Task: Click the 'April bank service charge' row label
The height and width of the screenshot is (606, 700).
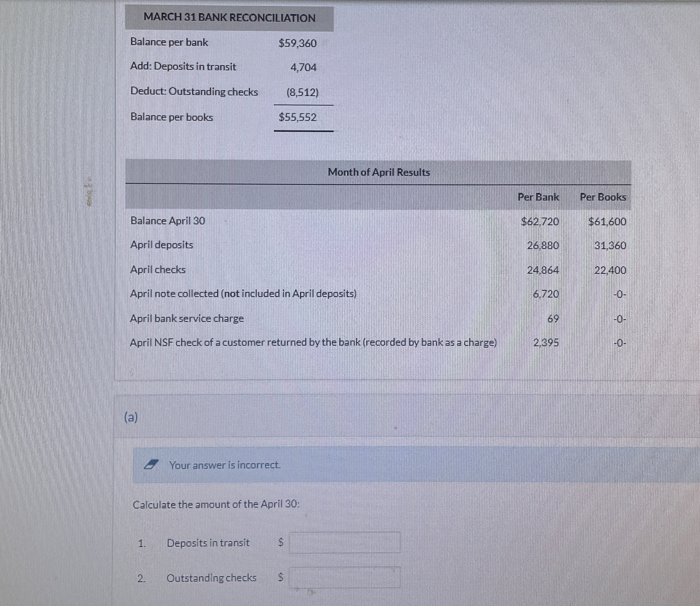Action: pyautogui.click(x=187, y=318)
